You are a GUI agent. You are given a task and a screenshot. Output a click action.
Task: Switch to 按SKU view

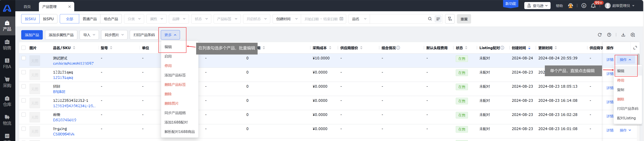click(x=30, y=19)
